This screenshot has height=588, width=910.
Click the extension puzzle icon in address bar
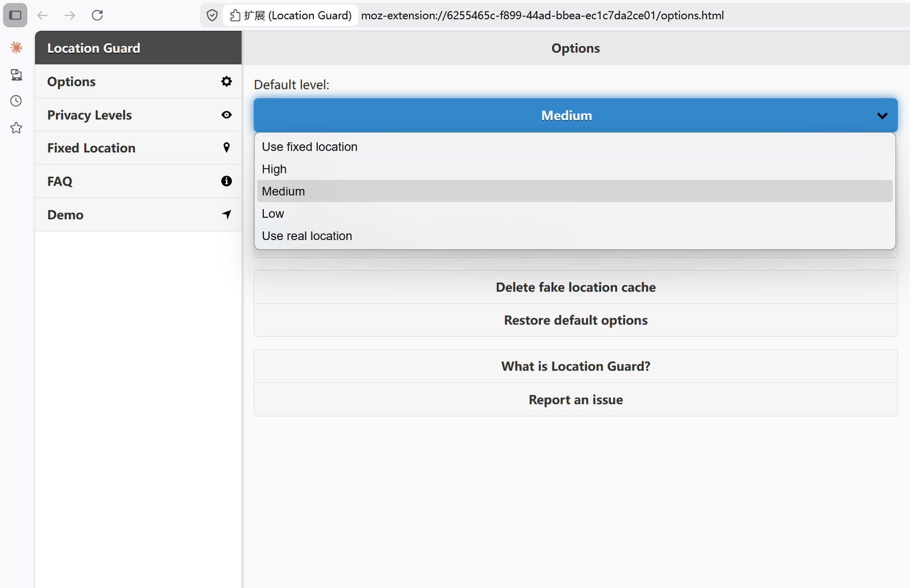pos(235,15)
